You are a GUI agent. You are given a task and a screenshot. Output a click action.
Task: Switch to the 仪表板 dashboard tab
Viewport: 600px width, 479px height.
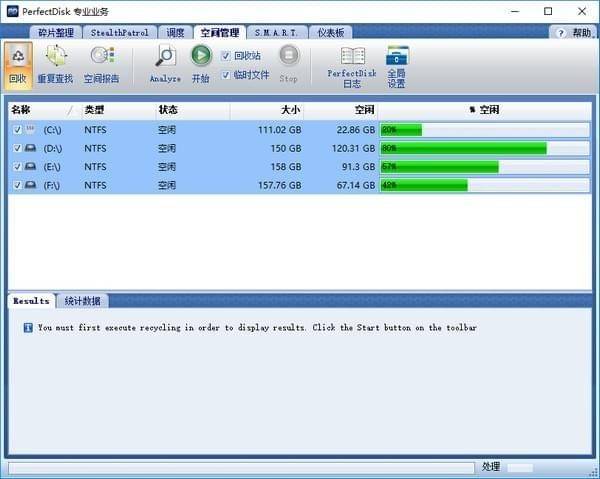(331, 33)
